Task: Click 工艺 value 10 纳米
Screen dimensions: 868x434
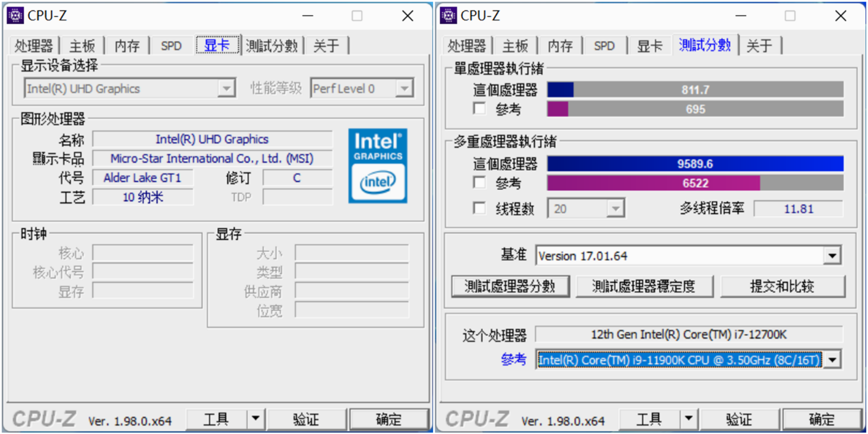Action: [x=142, y=197]
